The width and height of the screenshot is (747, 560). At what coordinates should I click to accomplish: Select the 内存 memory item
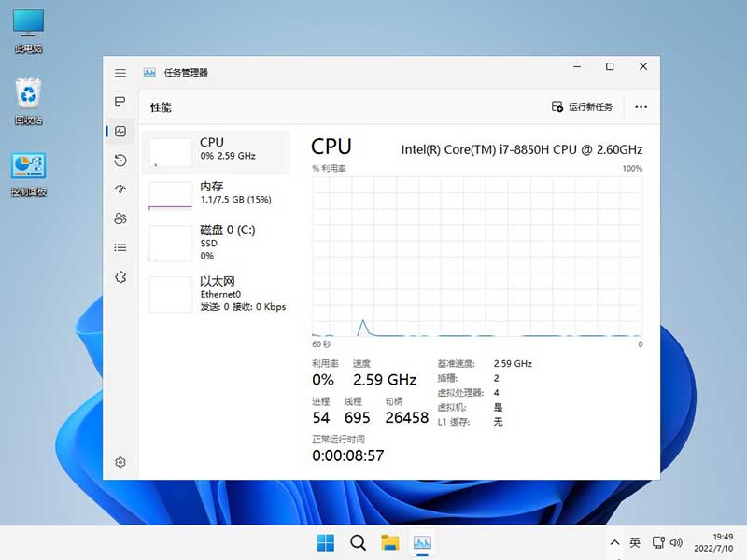[x=216, y=194]
